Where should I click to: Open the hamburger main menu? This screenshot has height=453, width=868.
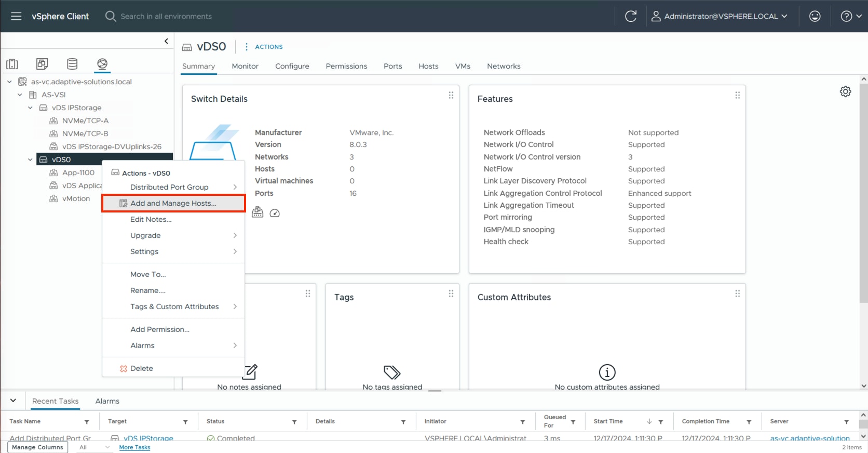click(16, 16)
